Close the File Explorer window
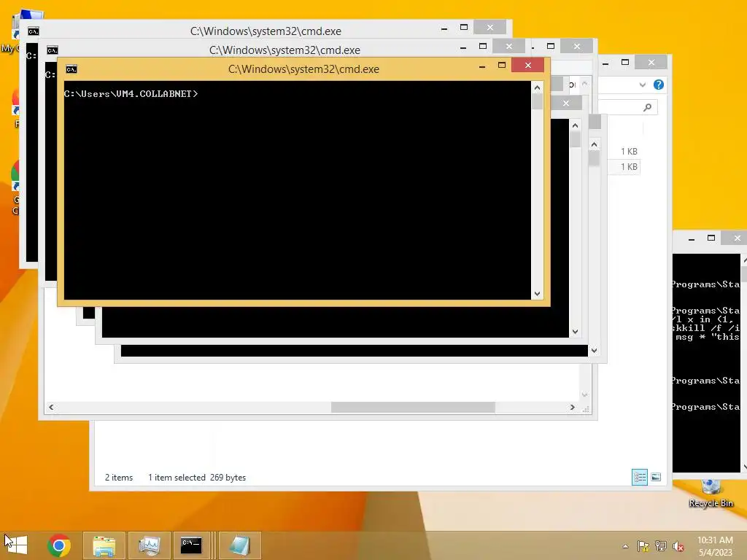This screenshot has height=560, width=747. pyautogui.click(x=651, y=63)
